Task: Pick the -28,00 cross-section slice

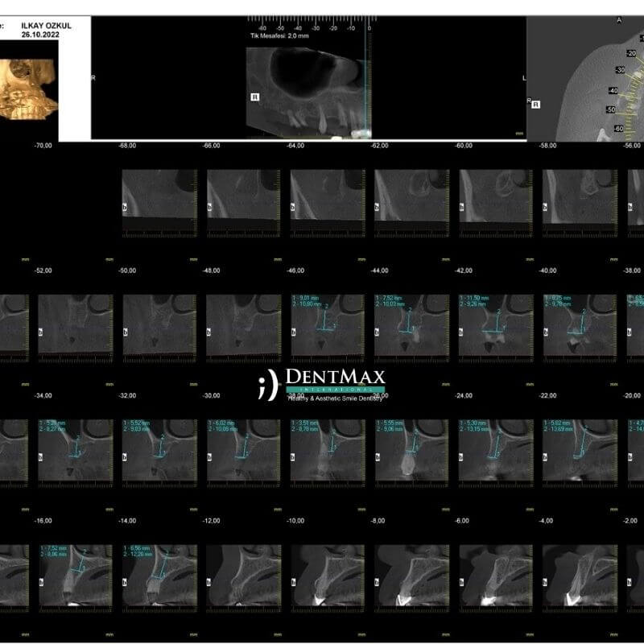Action: click(x=327, y=451)
